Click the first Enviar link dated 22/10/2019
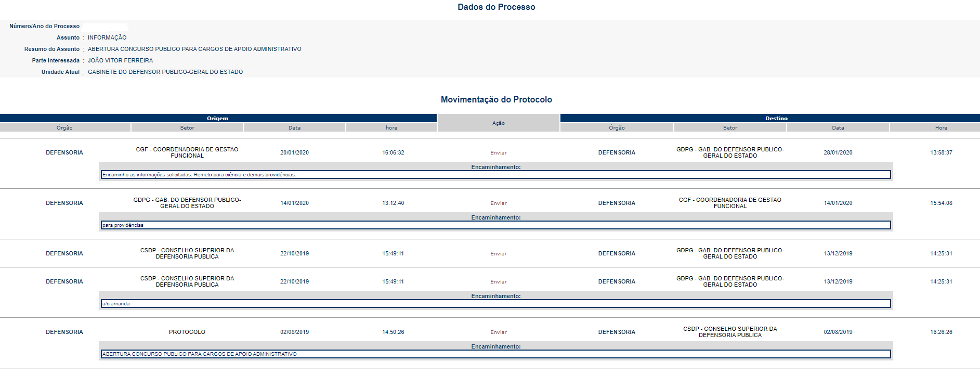Viewport: 980px width, 374px height. coord(498,253)
